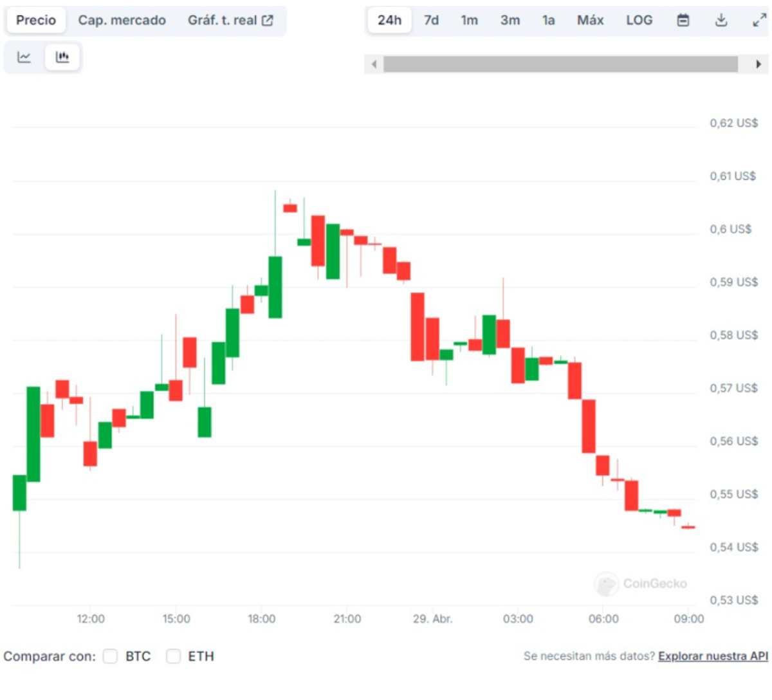
Task: Click the CoinGecko watermark logo
Action: [605, 584]
